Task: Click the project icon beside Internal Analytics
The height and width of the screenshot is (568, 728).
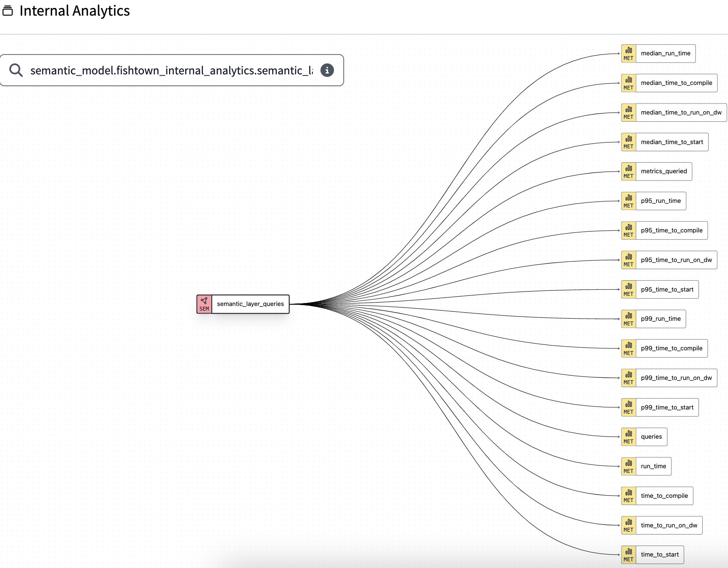Action: coord(7,10)
